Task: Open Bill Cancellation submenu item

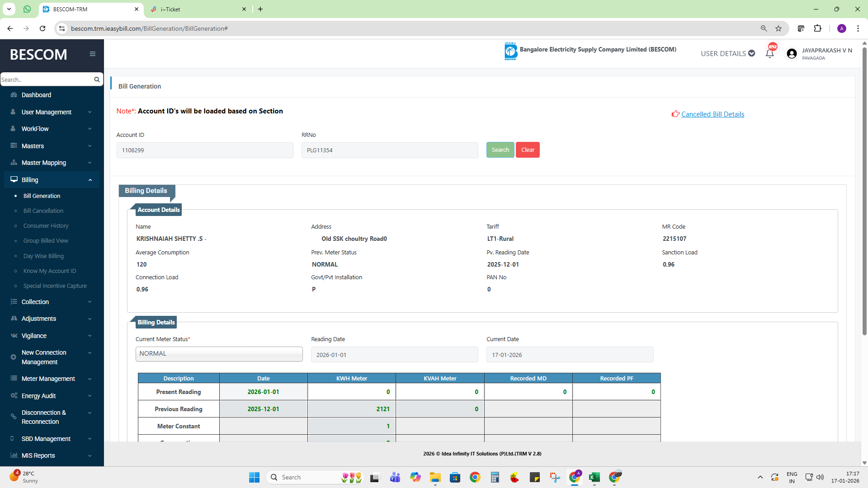Action: point(43,211)
